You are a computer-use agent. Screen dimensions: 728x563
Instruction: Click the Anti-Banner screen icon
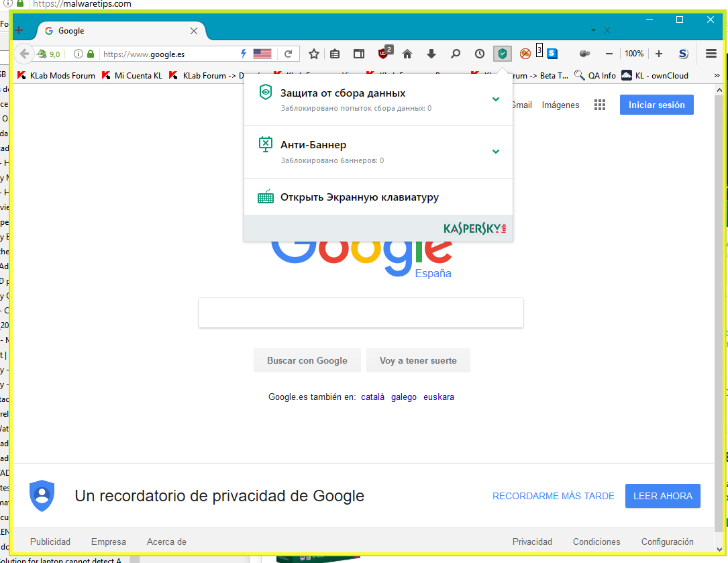point(266,144)
